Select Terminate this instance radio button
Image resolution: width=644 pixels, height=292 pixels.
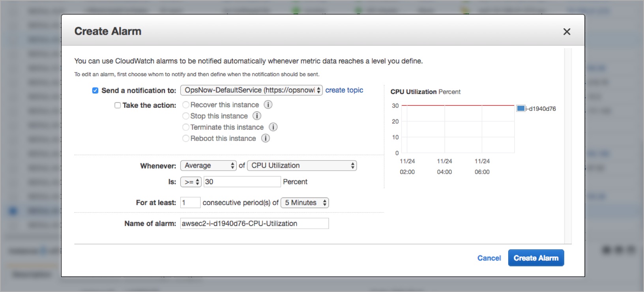185,127
